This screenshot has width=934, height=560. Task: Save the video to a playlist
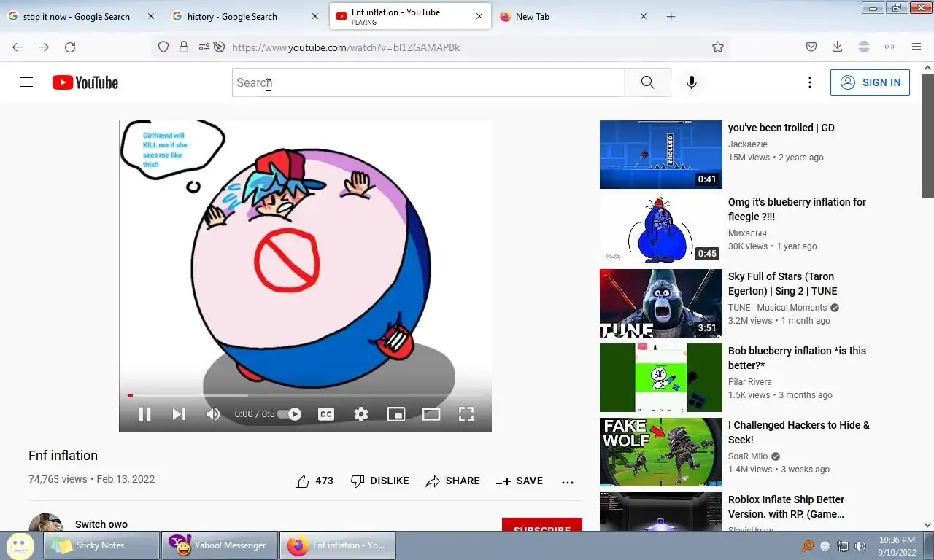tap(520, 481)
